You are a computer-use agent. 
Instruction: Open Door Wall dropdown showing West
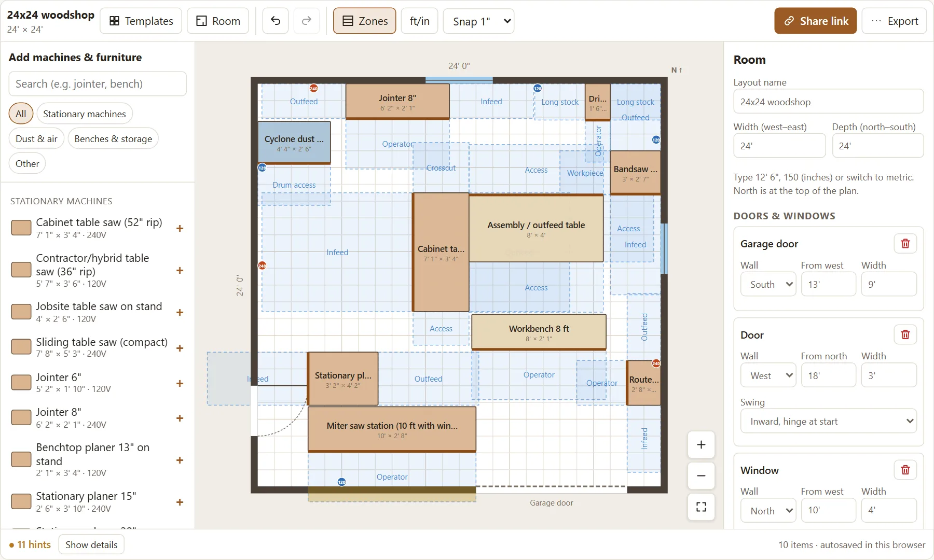(x=768, y=375)
